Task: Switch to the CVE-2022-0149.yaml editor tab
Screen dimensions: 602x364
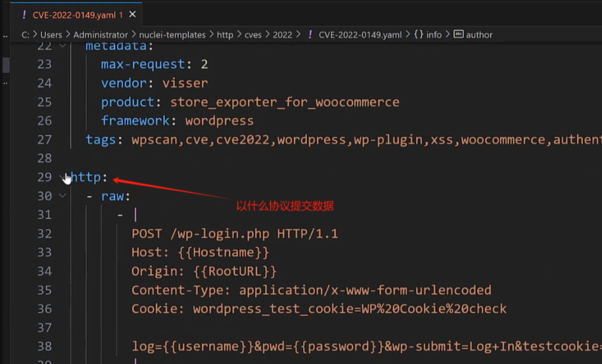Action: (x=74, y=15)
